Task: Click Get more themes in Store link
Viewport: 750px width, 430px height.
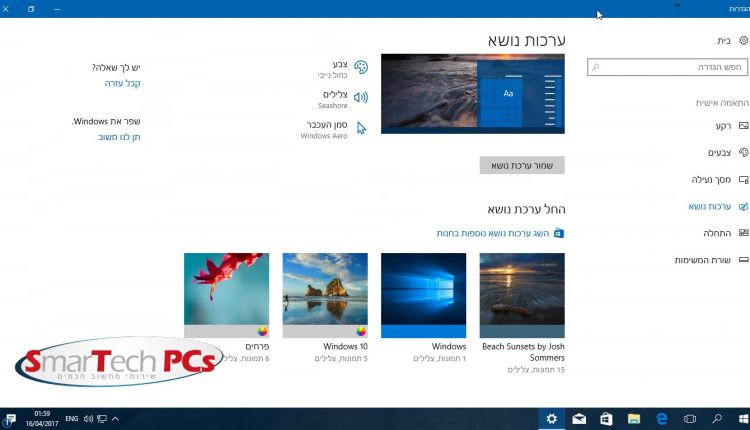Action: pos(493,233)
